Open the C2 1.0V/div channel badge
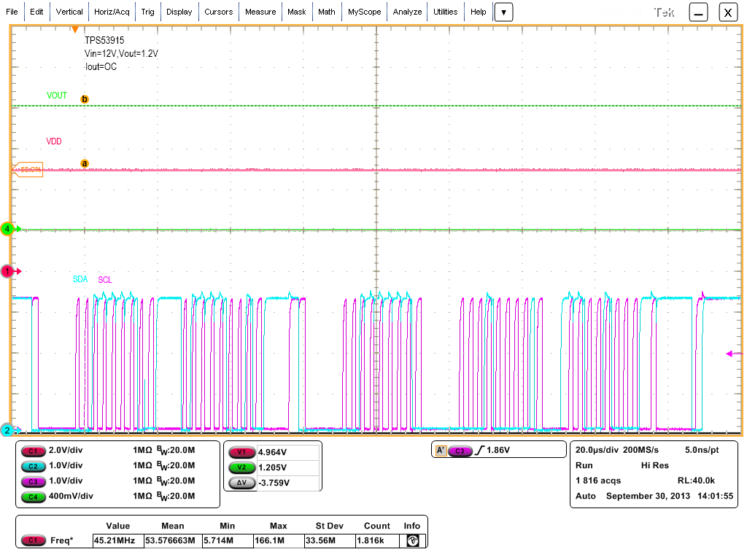 point(33,466)
